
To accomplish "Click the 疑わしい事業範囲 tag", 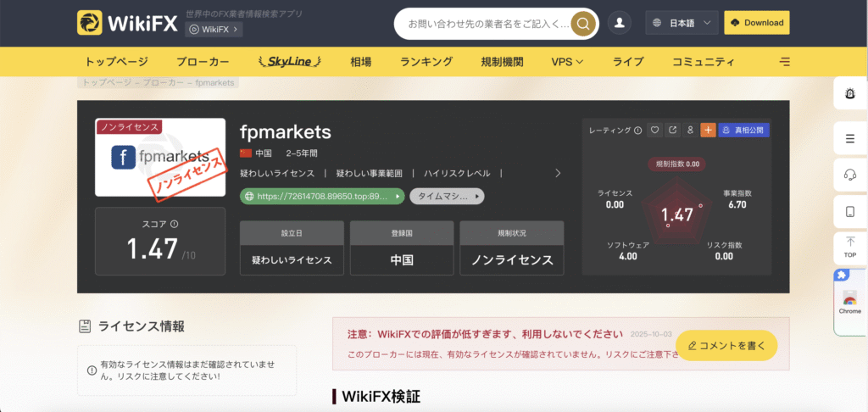I will [370, 173].
